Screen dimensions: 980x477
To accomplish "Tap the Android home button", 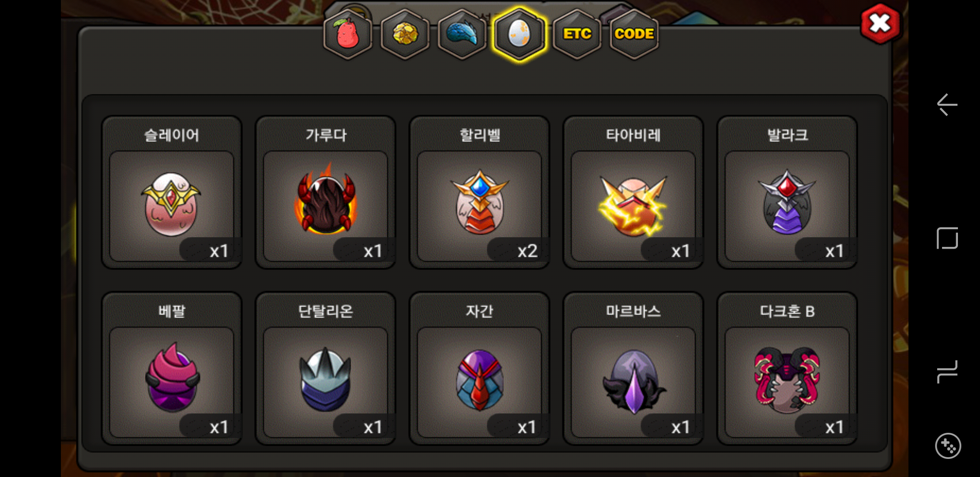I will (x=947, y=238).
